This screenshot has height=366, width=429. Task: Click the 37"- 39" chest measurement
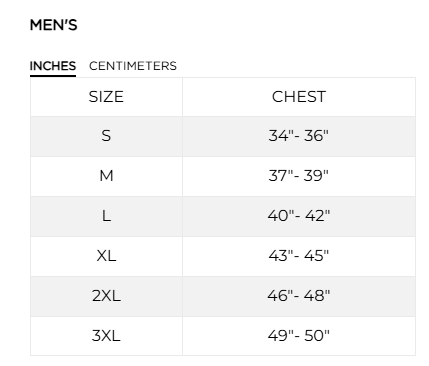click(x=299, y=176)
